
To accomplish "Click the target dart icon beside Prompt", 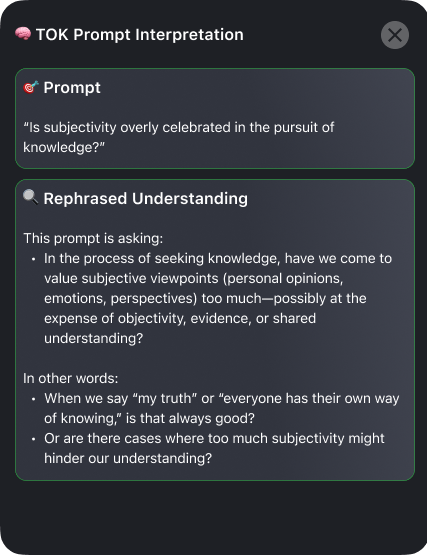I will click(31, 87).
